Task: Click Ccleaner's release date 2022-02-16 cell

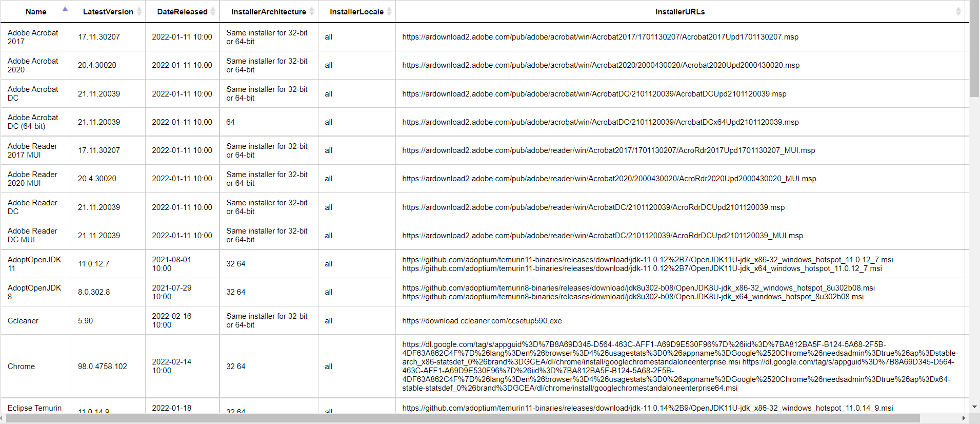Action: pyautogui.click(x=171, y=320)
